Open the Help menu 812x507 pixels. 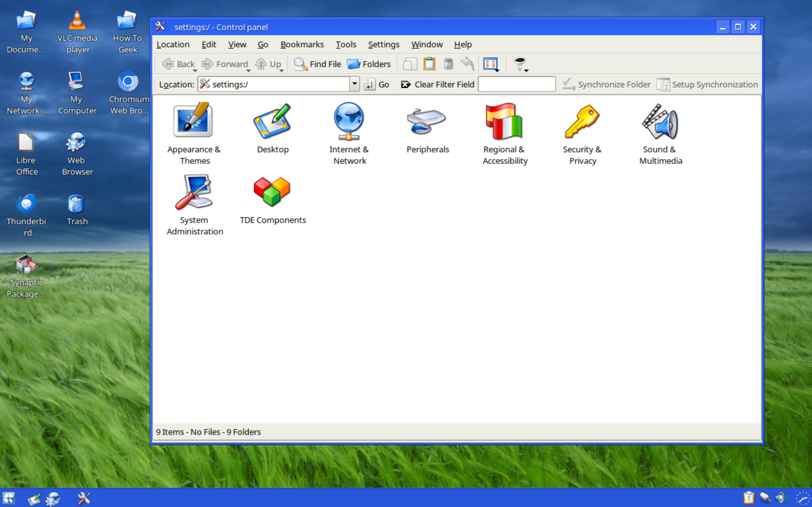[463, 44]
